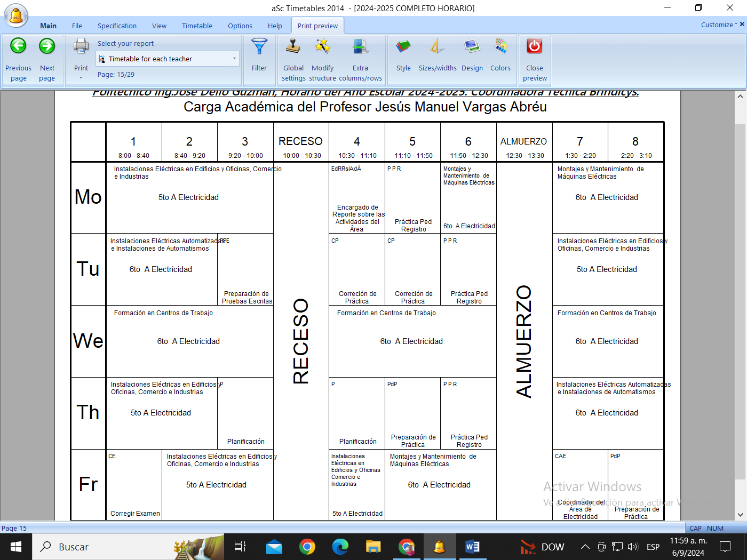
Task: Click the network tray icon
Action: tap(617, 547)
